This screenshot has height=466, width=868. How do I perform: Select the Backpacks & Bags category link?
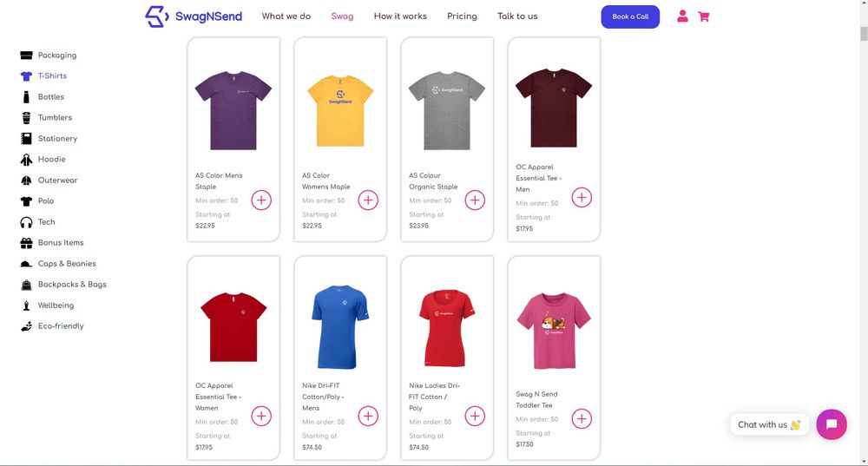coord(72,285)
